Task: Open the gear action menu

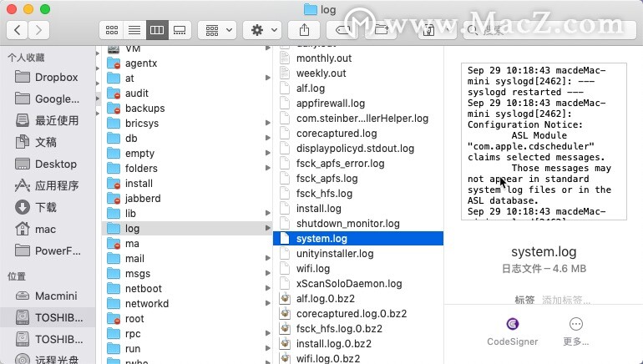Action: pos(262,30)
